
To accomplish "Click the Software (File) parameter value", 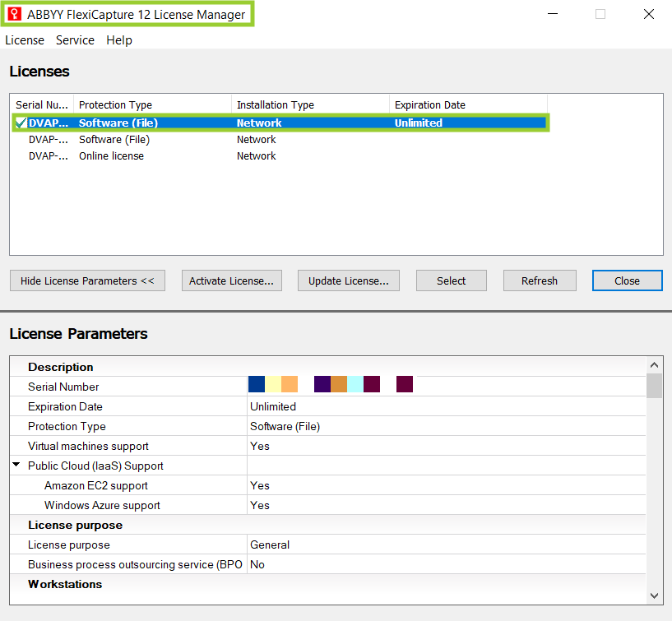I will point(285,426).
